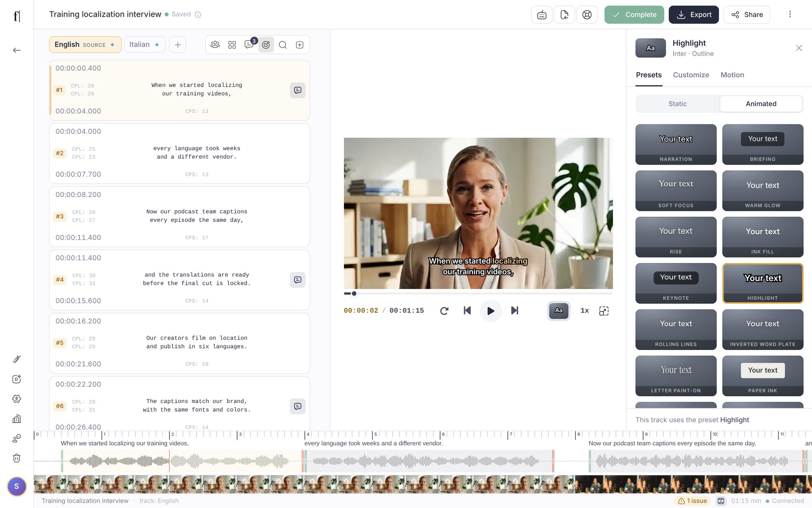Image resolution: width=812 pixels, height=508 pixels.
Task: Open comments icon with badge 3
Action: [x=249, y=45]
